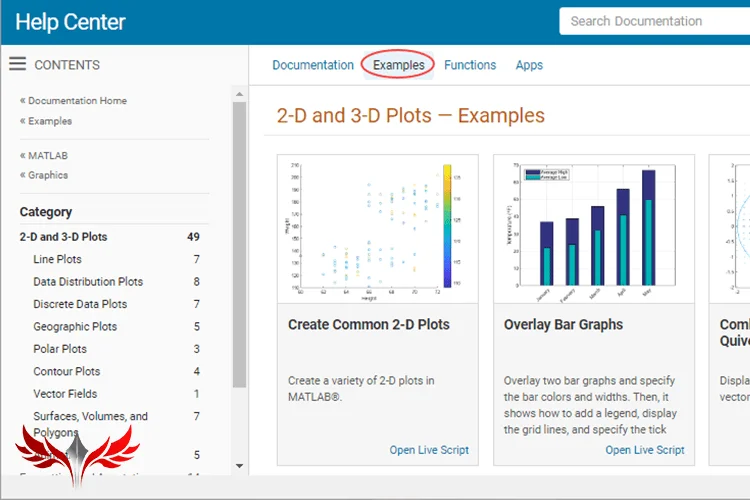The width and height of the screenshot is (750, 500).
Task: Select Vector Fields category
Action: [x=65, y=394]
